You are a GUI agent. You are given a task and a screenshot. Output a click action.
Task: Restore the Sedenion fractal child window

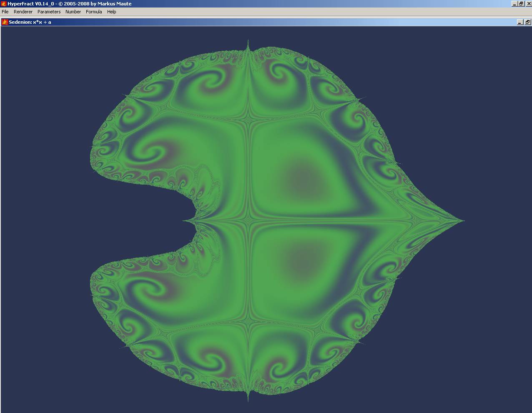(x=527, y=22)
